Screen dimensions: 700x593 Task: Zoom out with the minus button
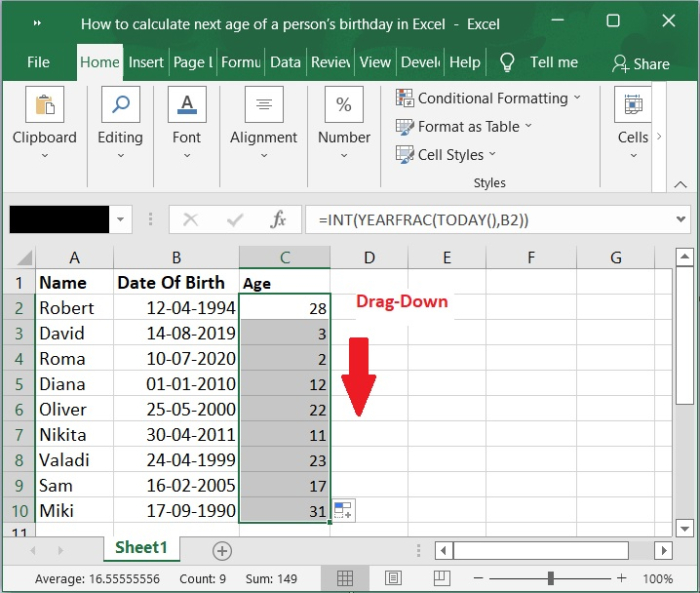click(478, 579)
